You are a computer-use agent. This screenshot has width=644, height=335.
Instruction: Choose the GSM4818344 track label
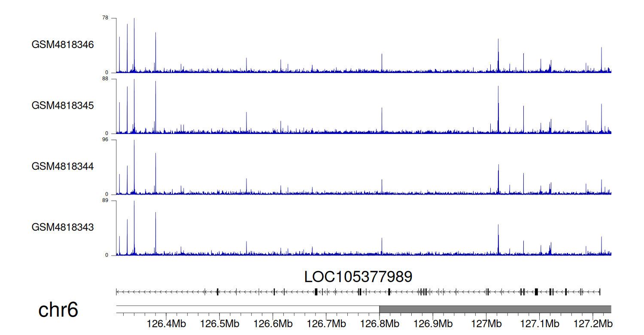tap(63, 166)
